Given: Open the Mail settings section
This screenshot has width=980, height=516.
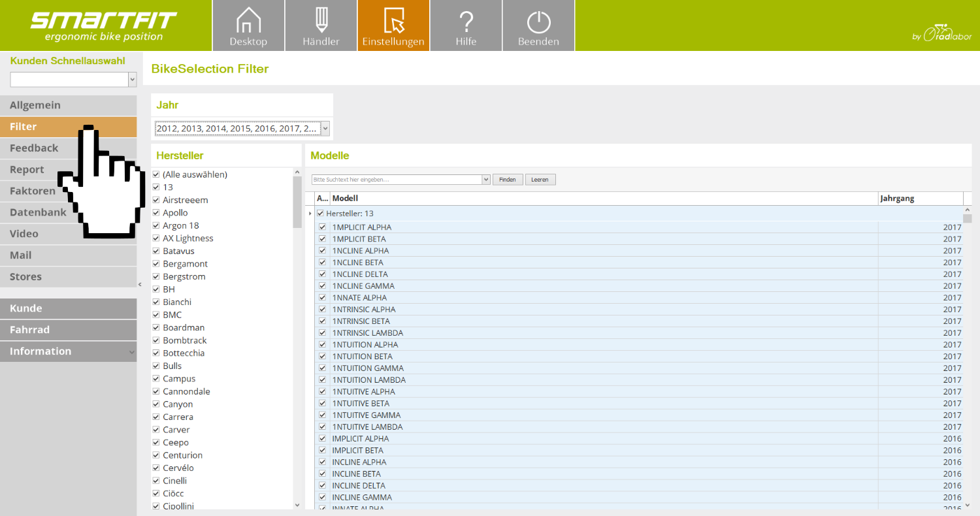Looking at the screenshot, I should [69, 255].
